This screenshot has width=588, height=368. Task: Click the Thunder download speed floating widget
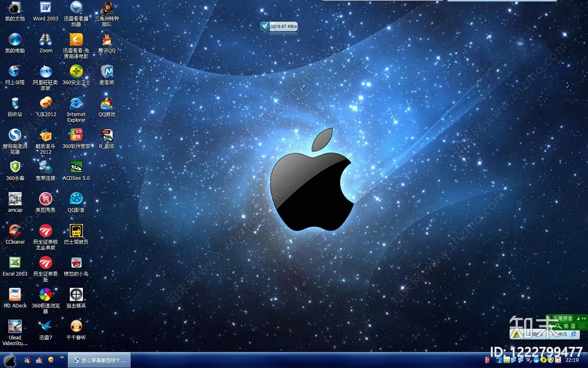[x=279, y=27]
